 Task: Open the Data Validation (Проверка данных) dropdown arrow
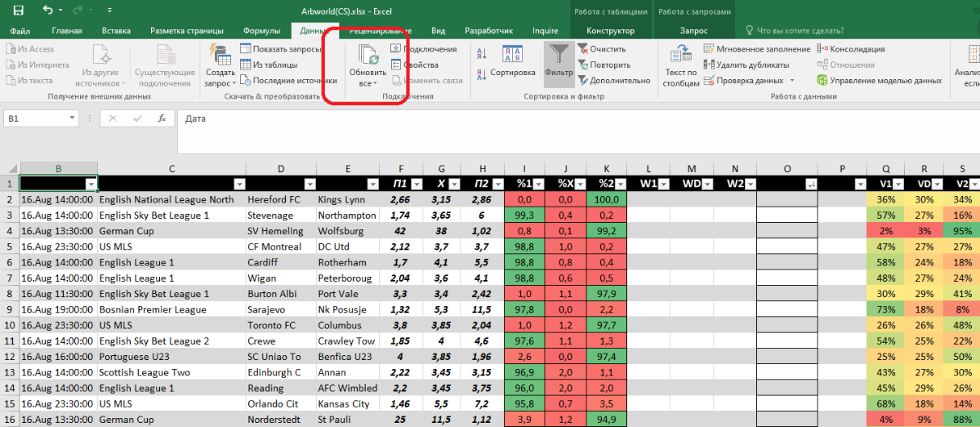click(791, 81)
